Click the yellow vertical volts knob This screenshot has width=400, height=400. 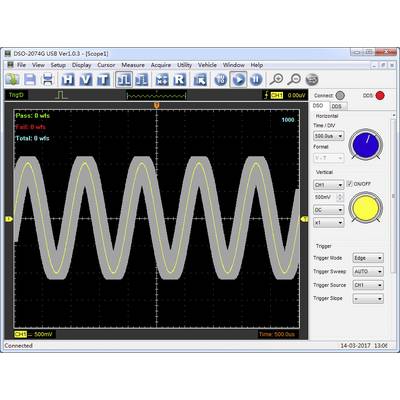click(x=366, y=207)
